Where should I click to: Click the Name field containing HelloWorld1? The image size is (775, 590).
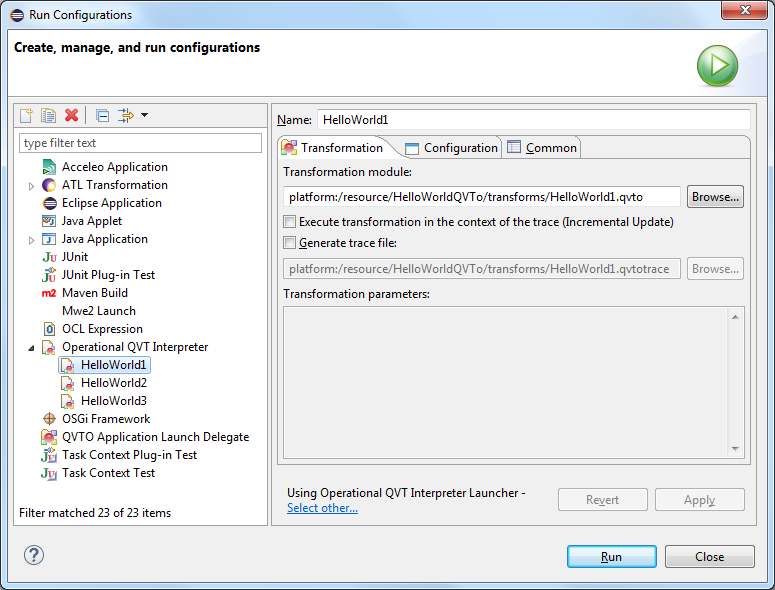[x=533, y=120]
